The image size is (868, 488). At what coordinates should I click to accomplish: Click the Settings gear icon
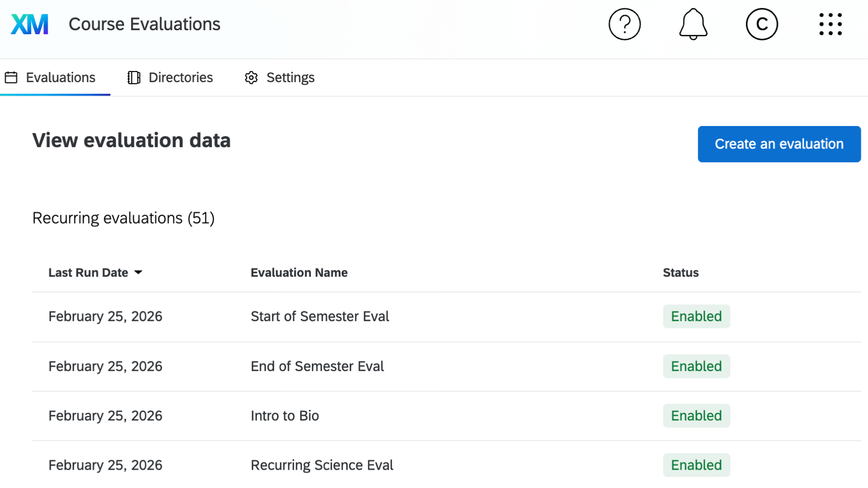point(251,78)
